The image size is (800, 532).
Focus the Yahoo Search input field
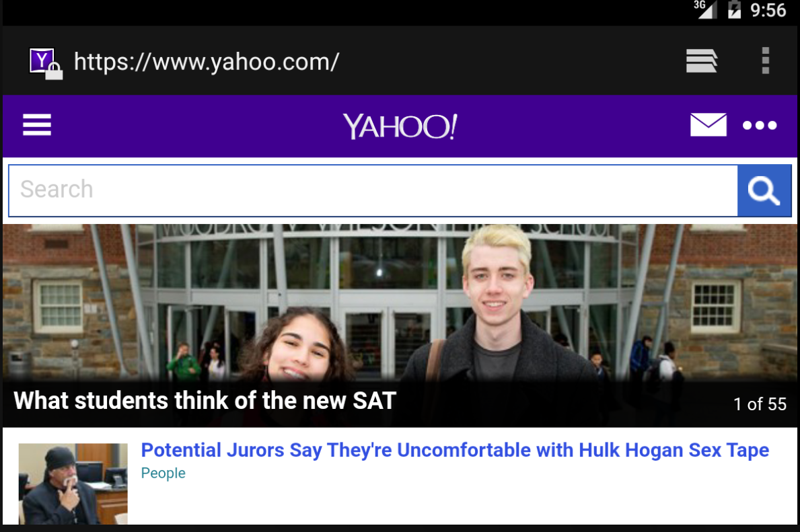click(373, 191)
